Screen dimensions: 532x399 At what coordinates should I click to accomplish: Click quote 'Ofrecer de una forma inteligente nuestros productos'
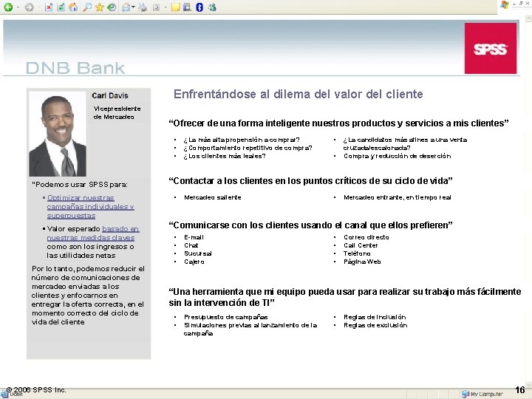338,123
